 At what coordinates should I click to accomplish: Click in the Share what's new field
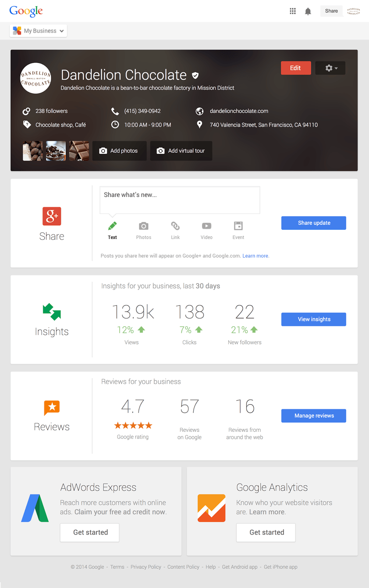pyautogui.click(x=180, y=200)
